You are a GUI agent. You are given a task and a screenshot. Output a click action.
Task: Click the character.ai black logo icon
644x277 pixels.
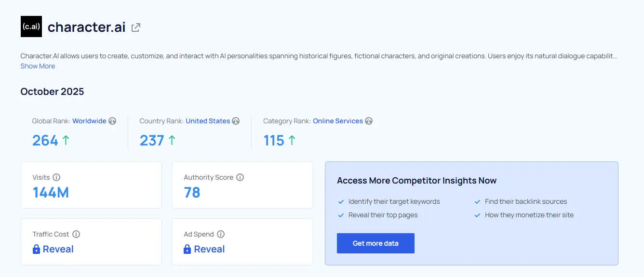(31, 27)
